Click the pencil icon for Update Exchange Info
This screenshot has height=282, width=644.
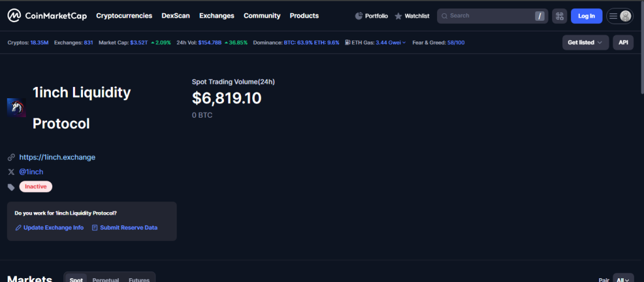(18, 228)
